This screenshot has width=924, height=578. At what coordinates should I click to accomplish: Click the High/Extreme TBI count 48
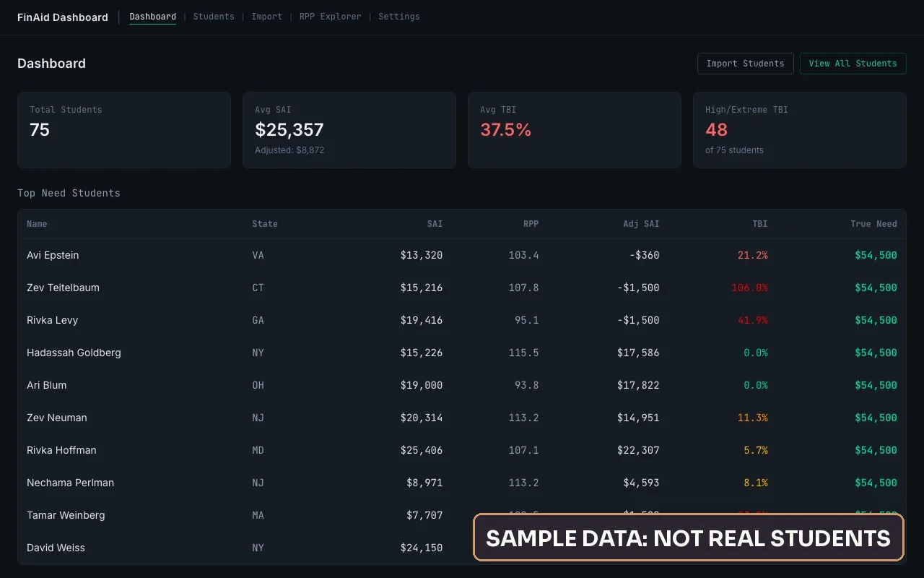[717, 130]
